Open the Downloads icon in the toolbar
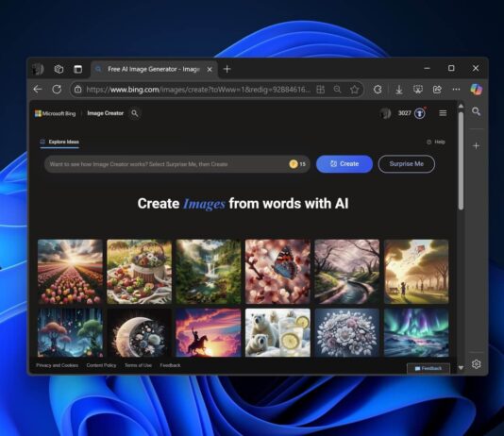This screenshot has height=436, width=504. click(x=399, y=90)
